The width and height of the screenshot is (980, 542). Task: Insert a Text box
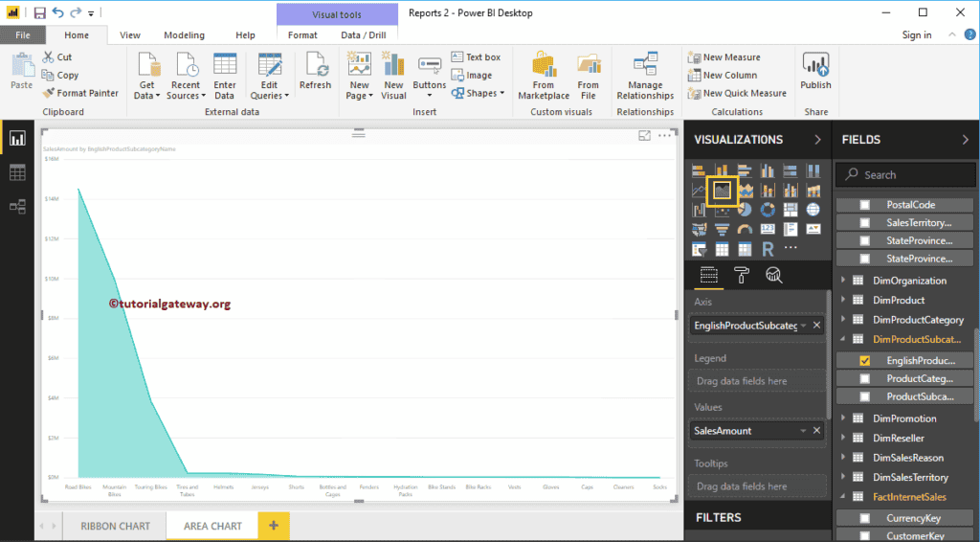click(x=477, y=56)
